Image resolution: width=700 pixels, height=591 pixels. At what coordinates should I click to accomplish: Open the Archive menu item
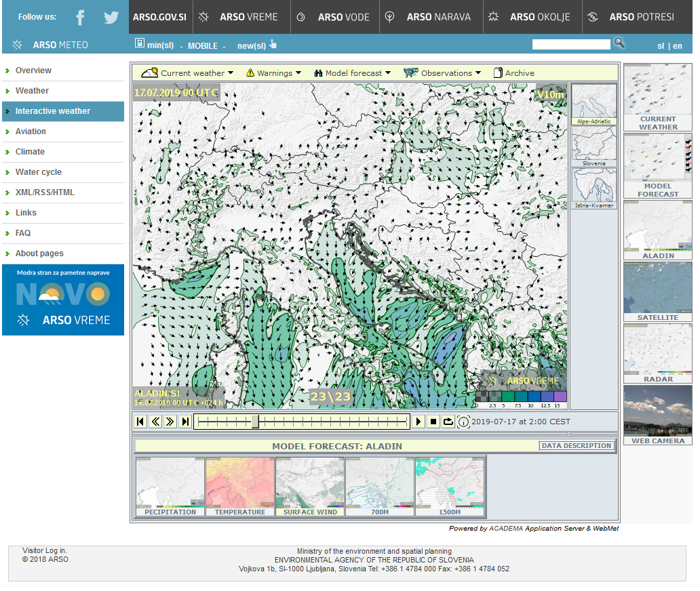point(514,73)
